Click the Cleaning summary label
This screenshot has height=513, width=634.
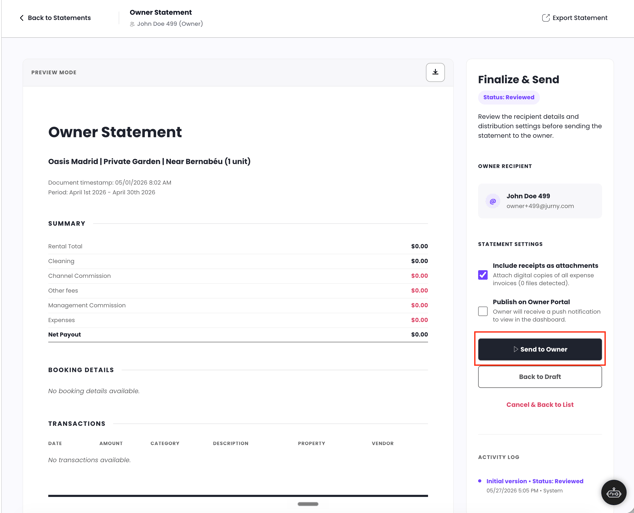pos(61,261)
